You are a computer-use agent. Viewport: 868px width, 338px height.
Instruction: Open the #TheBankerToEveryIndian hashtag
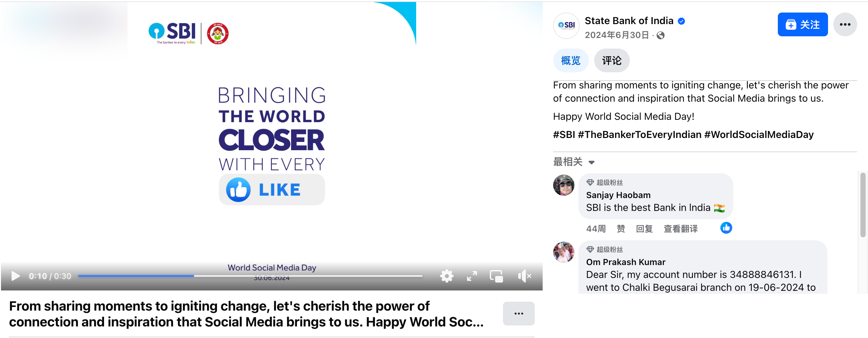point(639,135)
